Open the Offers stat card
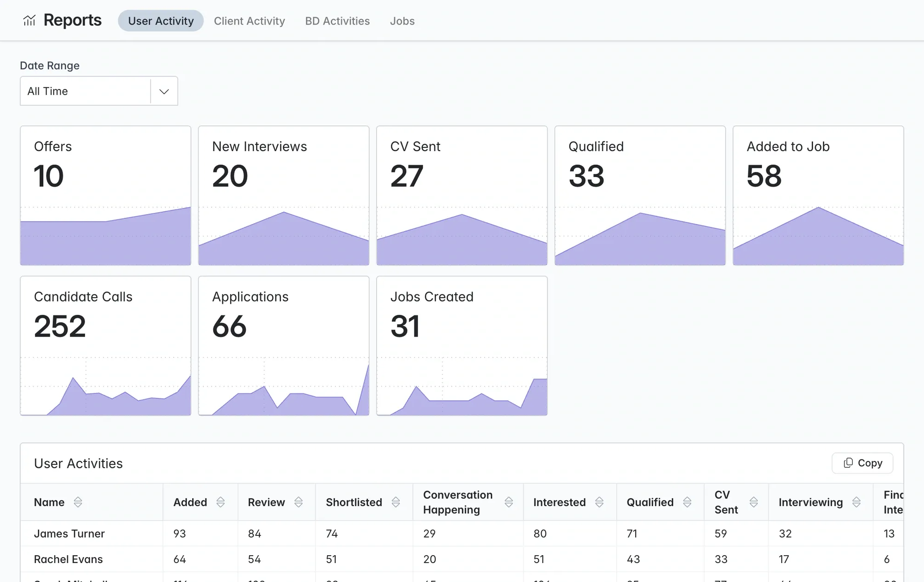Viewport: 924px width, 582px height. click(105, 196)
